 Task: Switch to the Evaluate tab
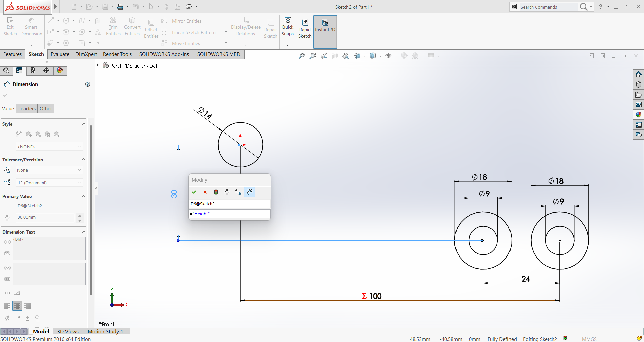pyautogui.click(x=60, y=54)
